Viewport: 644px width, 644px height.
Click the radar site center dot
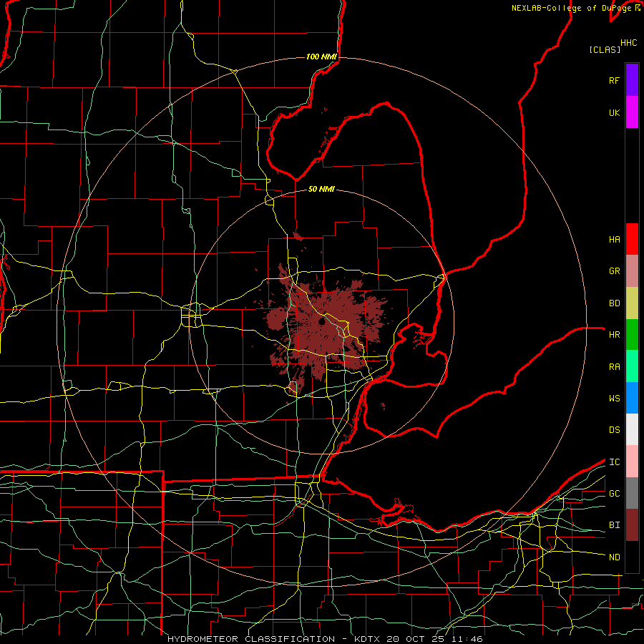[321, 321]
